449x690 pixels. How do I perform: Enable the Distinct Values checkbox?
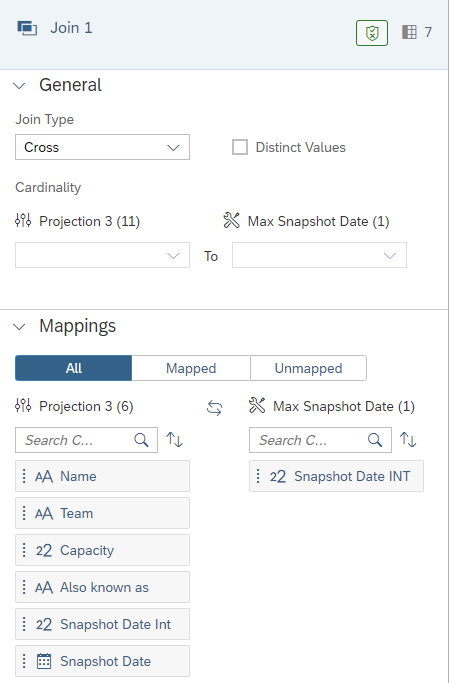click(240, 147)
